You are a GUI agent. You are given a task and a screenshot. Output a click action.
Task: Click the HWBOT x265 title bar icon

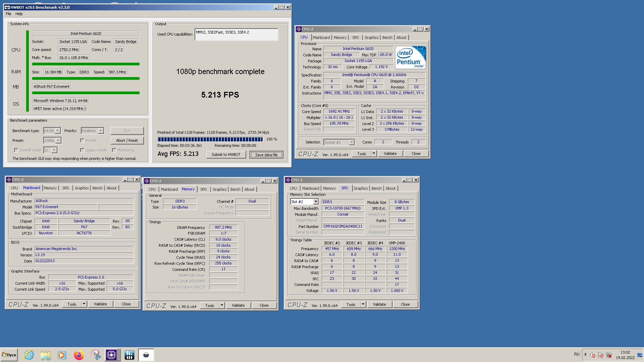[7, 7]
